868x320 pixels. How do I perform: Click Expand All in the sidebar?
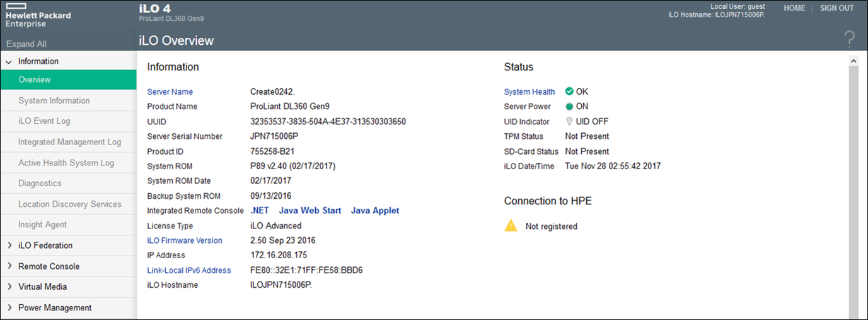point(26,44)
